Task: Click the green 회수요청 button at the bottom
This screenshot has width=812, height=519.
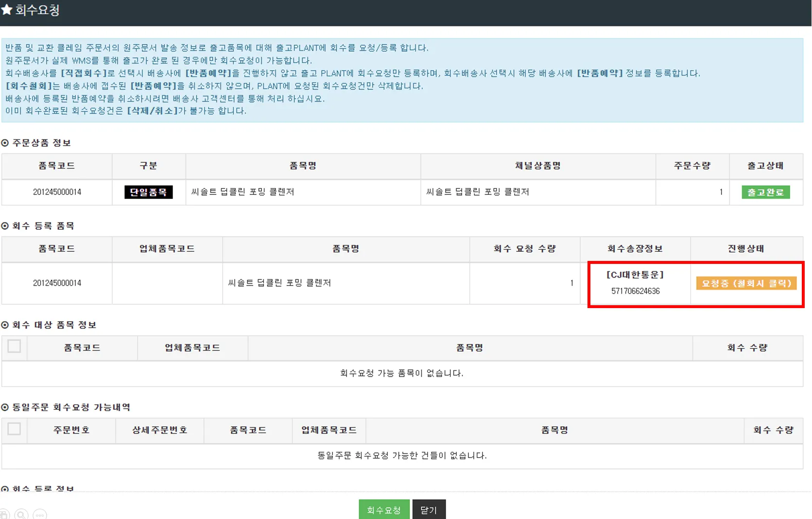Action: 384,510
